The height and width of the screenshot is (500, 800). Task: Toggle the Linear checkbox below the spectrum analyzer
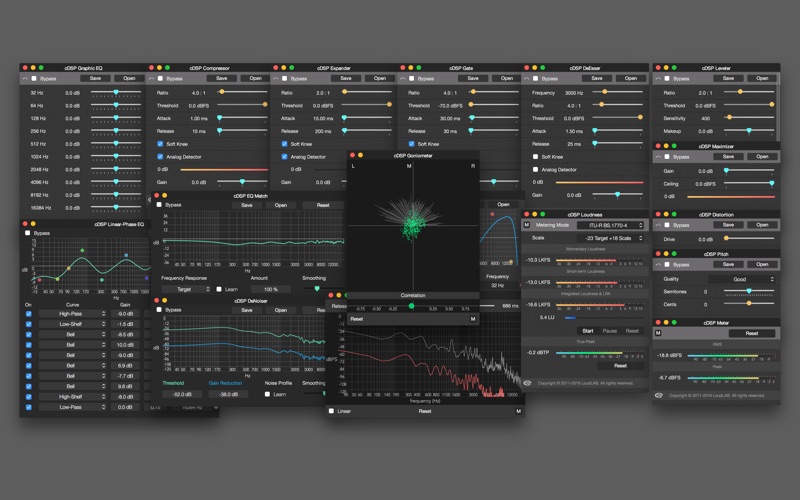[332, 411]
